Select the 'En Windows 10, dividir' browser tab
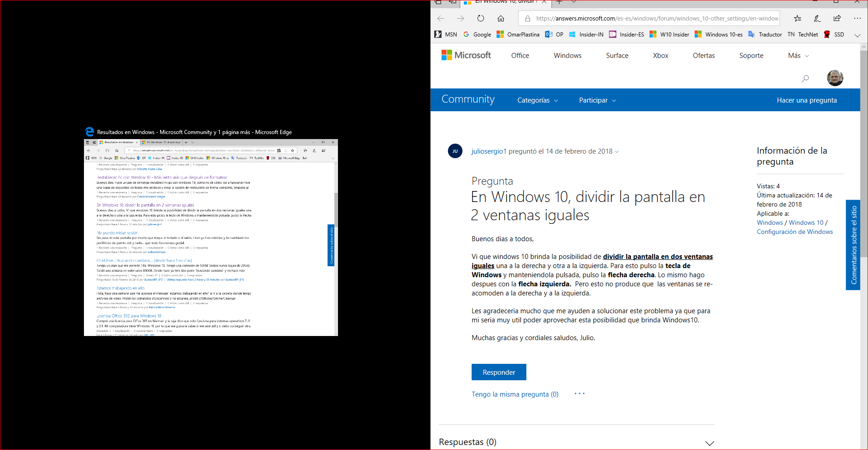This screenshot has height=450, width=868. [x=505, y=3]
